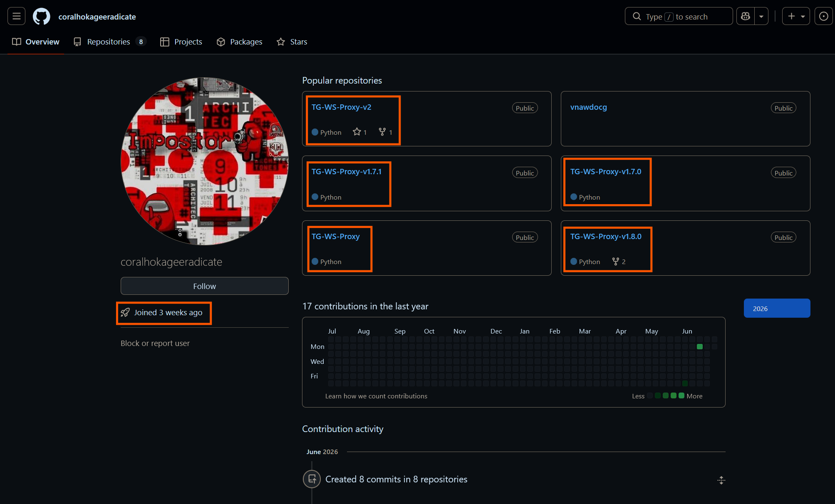The width and height of the screenshot is (835, 504).
Task: Expand the Copilot dropdown arrow
Action: tap(761, 16)
